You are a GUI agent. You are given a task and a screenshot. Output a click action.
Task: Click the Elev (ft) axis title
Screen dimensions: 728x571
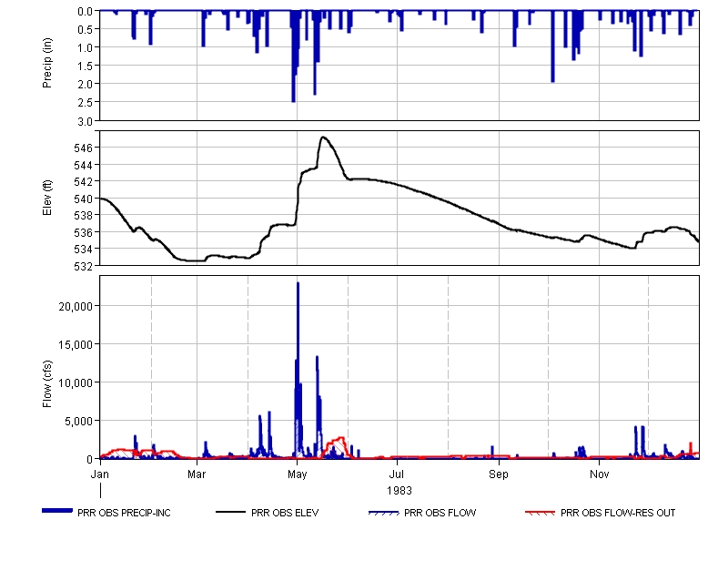[x=48, y=198]
